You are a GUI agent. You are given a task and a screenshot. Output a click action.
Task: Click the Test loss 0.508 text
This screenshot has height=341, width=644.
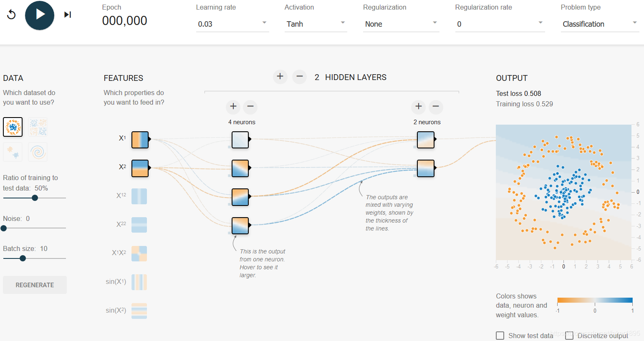(x=518, y=93)
